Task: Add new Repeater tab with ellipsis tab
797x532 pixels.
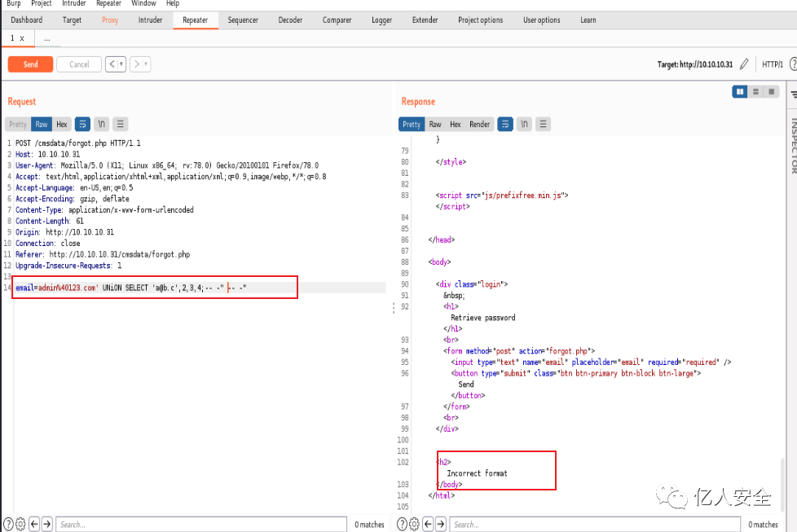Action: coord(46,38)
